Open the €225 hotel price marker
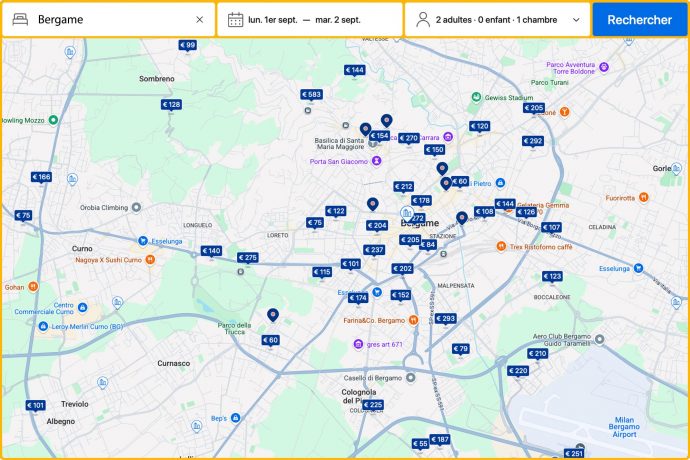This screenshot has height=460, width=690. [373, 405]
